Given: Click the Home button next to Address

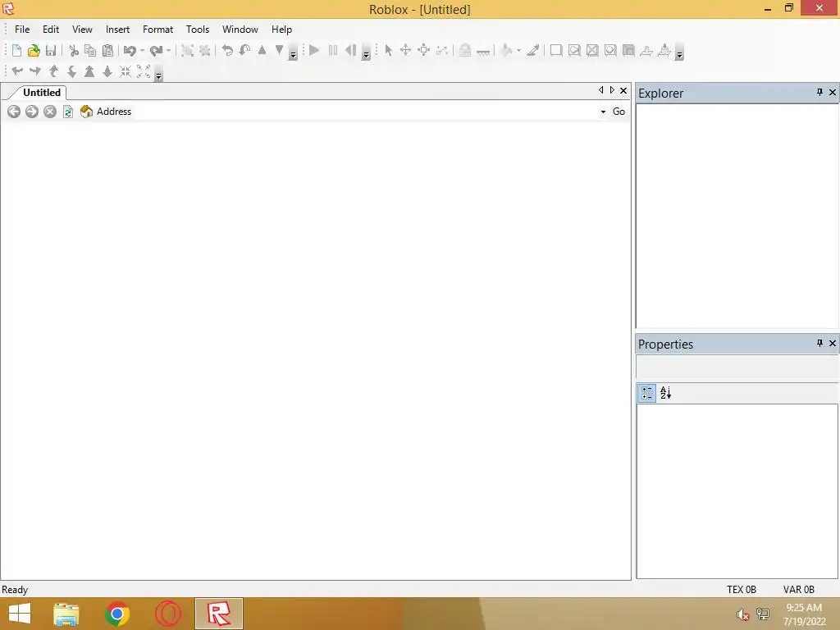Looking at the screenshot, I should tap(86, 112).
